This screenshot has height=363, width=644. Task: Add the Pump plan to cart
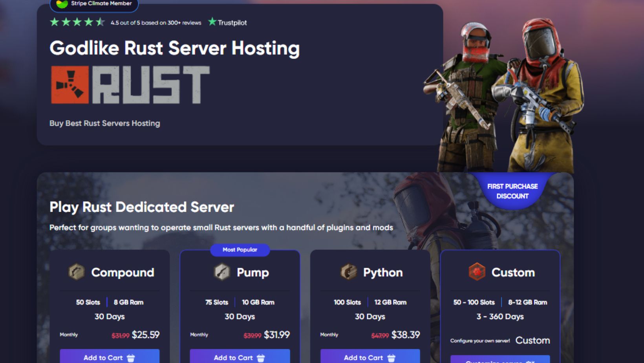(240, 357)
